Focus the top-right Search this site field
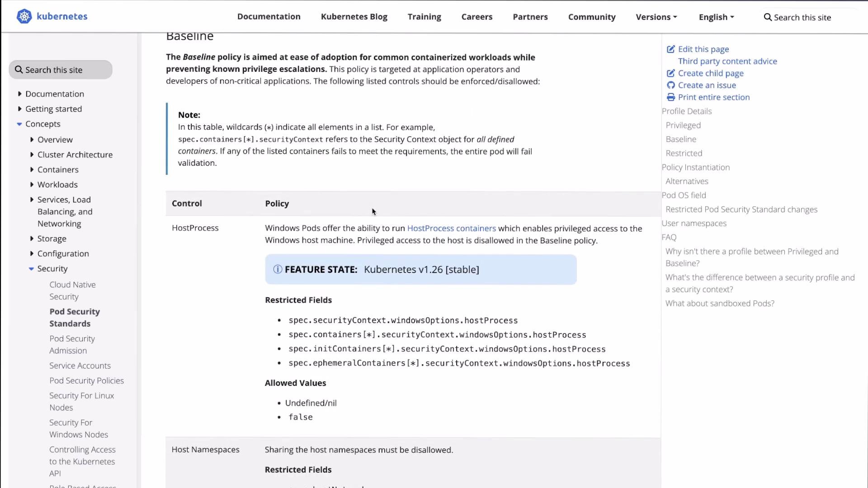This screenshot has height=488, width=868. pos(809,17)
